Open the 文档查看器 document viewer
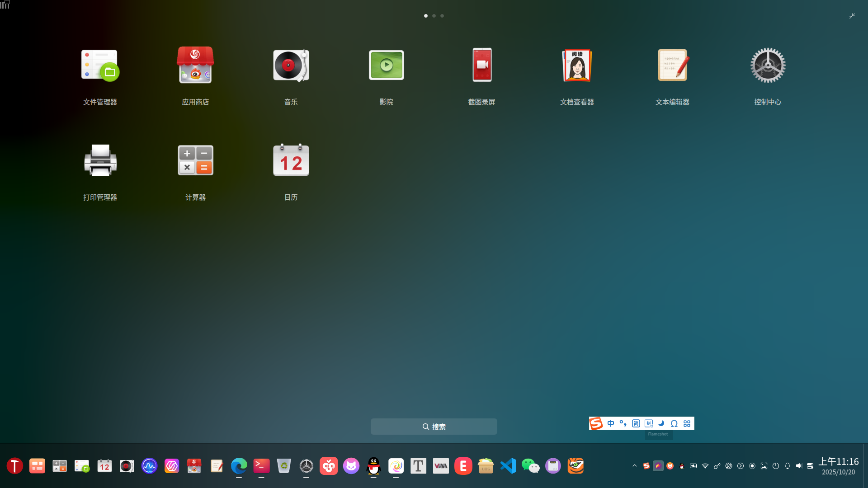The image size is (868, 488). [577, 66]
